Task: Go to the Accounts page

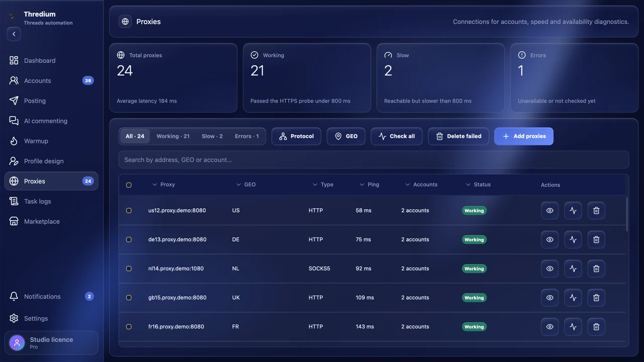Action: 51,80
